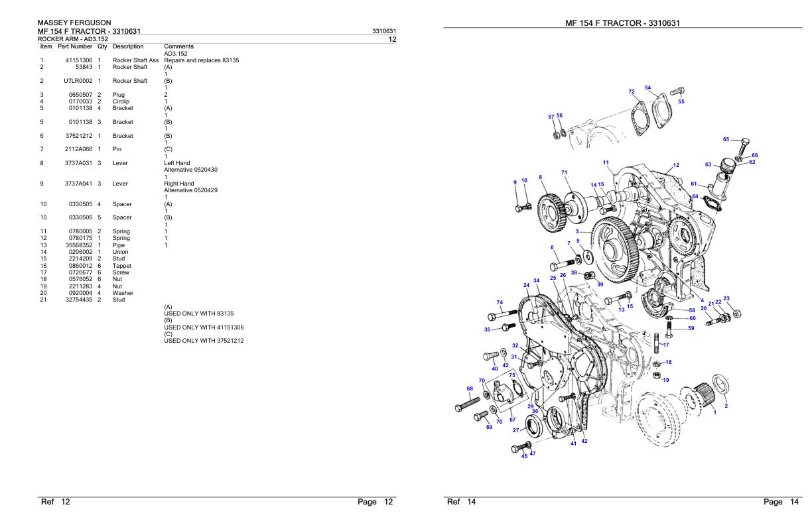Viewport: 812px width, 525px height.
Task: Click callout number 67 in diagram
Action: (x=512, y=420)
